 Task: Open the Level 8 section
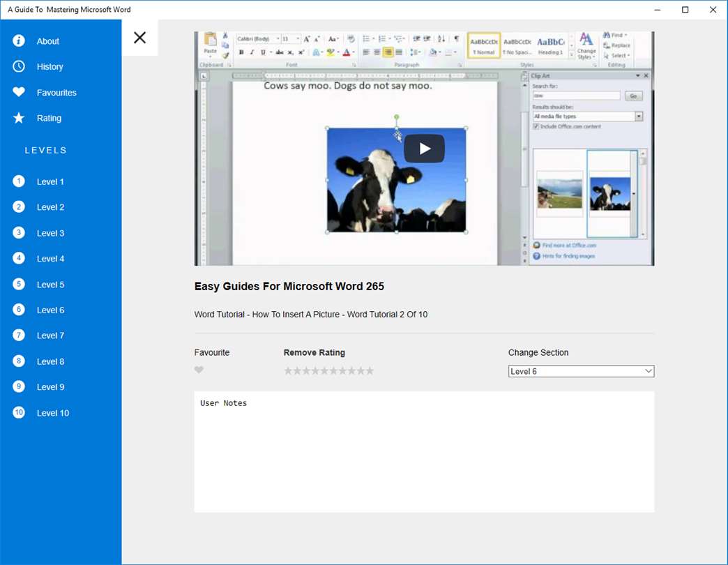tap(50, 361)
